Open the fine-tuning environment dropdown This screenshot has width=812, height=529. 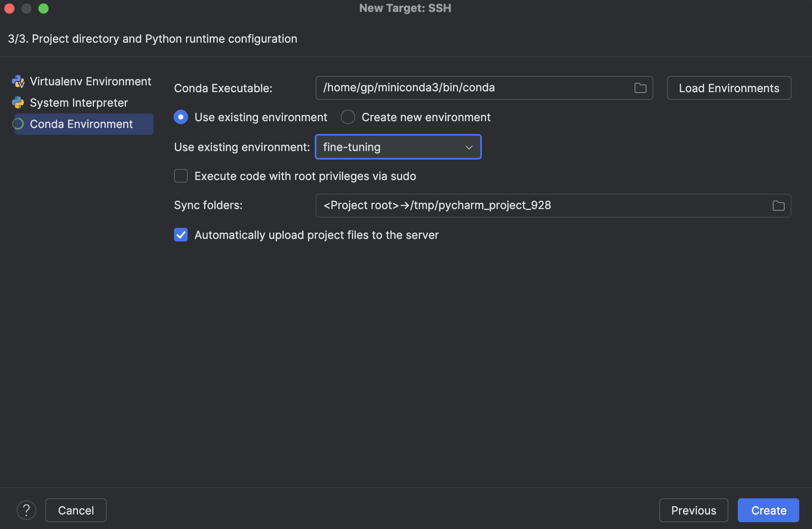coord(398,147)
